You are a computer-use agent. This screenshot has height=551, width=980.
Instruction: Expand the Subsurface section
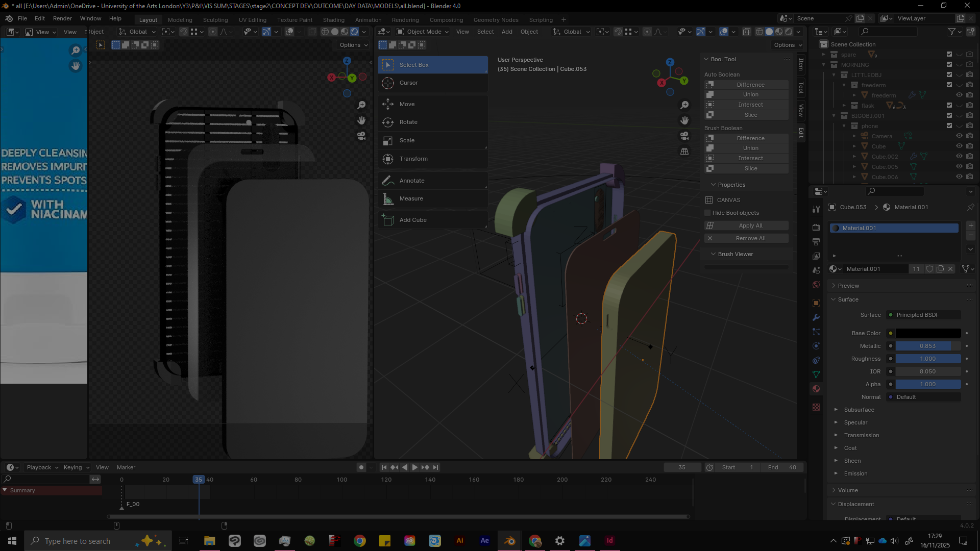859,410
